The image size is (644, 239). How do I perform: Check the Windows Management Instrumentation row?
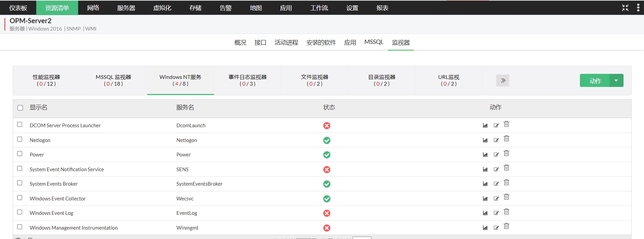[20, 227]
